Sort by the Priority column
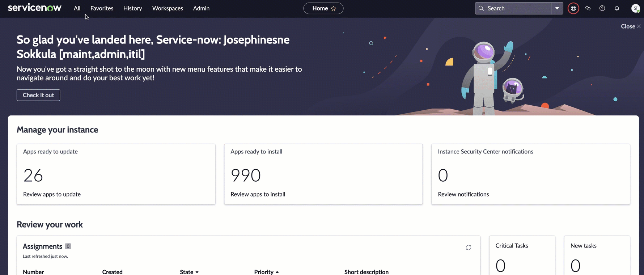644x275 pixels. coord(266,272)
